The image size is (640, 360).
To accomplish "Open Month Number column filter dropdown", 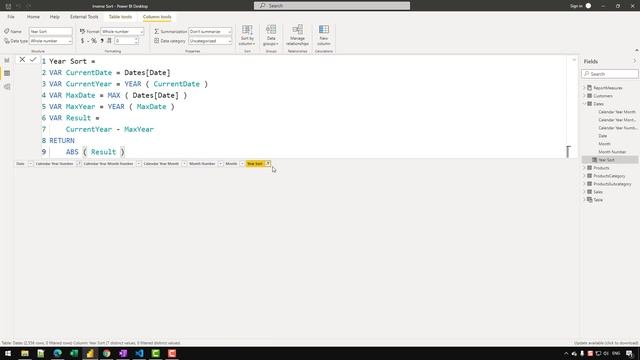I will click(x=220, y=164).
